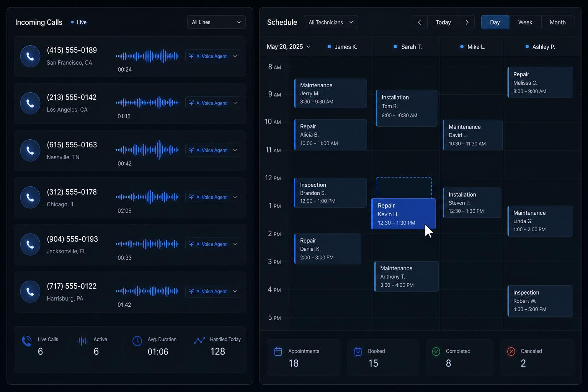The width and height of the screenshot is (588, 392).
Task: Go to the previous day in the schedule
Action: tap(420, 22)
